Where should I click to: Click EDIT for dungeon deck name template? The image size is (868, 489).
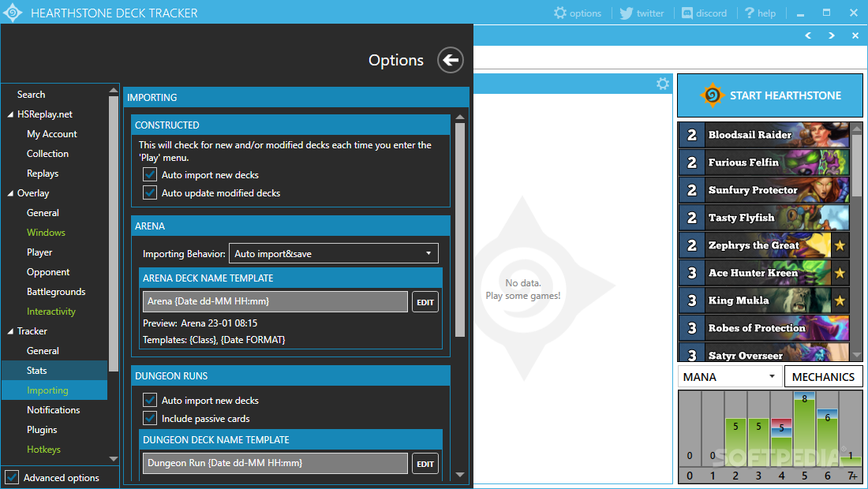click(x=425, y=464)
